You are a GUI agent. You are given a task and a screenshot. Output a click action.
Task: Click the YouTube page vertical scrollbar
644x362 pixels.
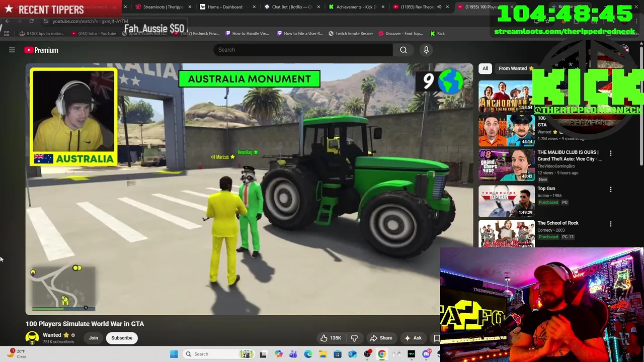641,106
